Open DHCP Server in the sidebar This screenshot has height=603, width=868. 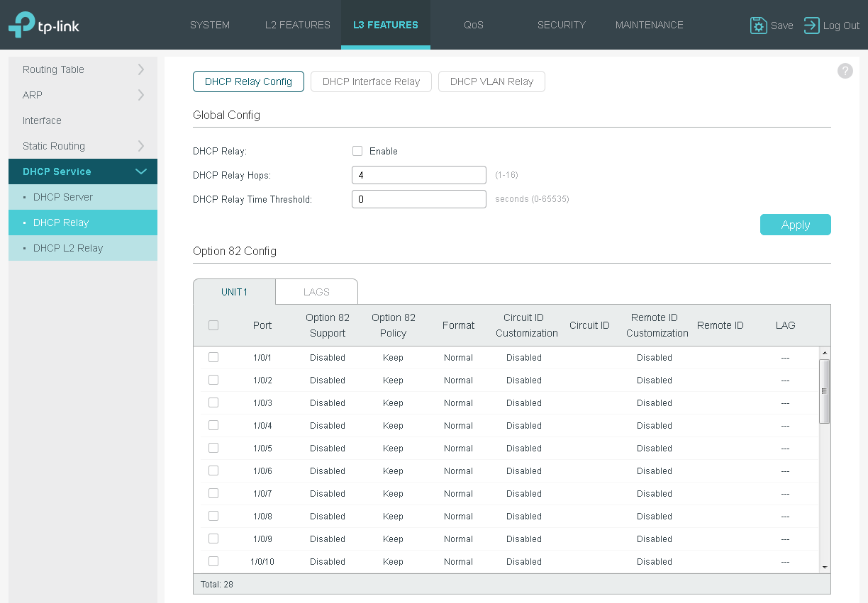coord(83,197)
